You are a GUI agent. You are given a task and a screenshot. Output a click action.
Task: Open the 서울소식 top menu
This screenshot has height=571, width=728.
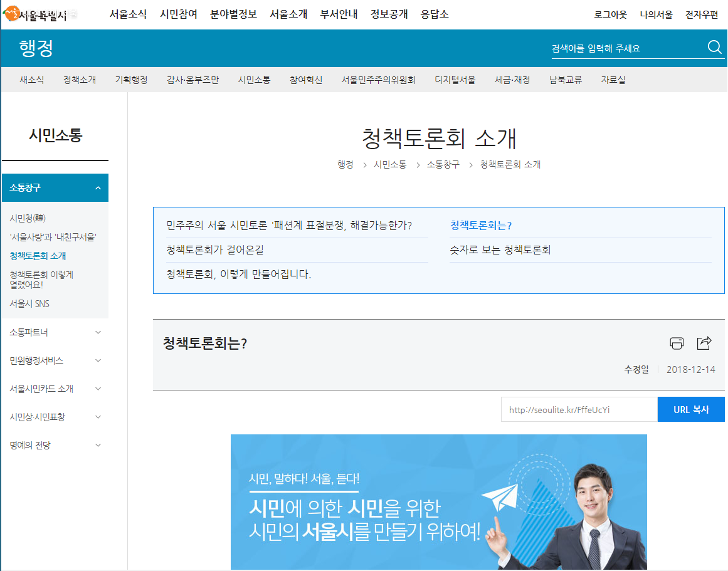[128, 14]
